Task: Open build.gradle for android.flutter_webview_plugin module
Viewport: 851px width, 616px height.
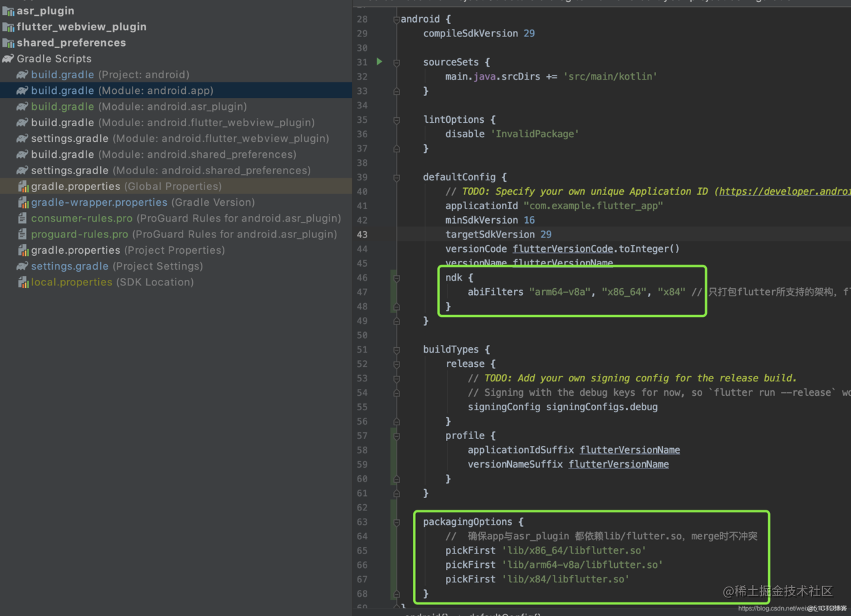Action: click(x=173, y=122)
